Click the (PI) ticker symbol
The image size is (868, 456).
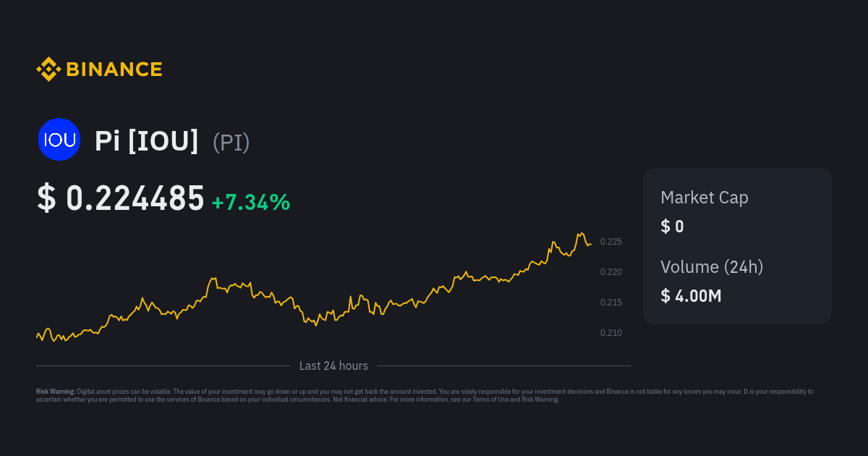(231, 143)
